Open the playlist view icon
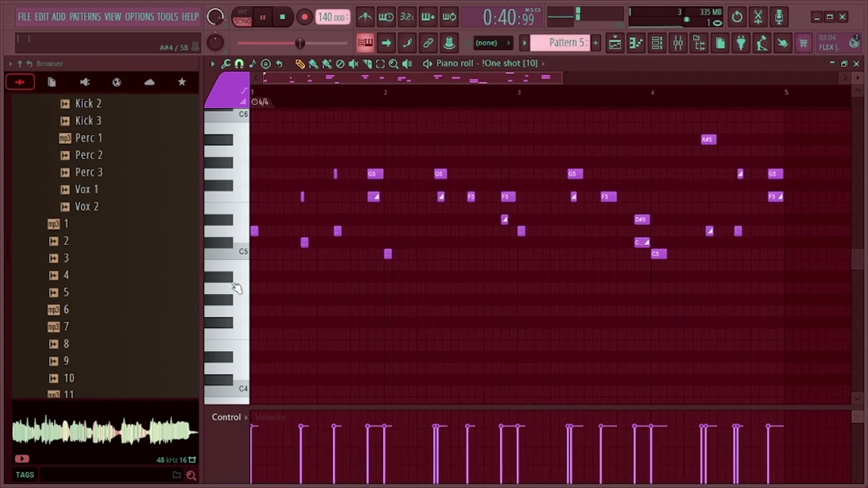 pos(615,43)
